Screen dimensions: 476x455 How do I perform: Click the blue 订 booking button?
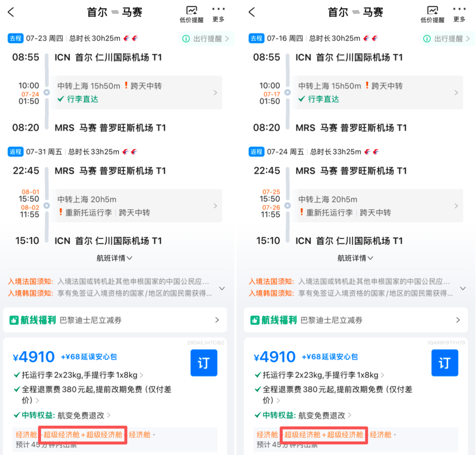pyautogui.click(x=204, y=363)
